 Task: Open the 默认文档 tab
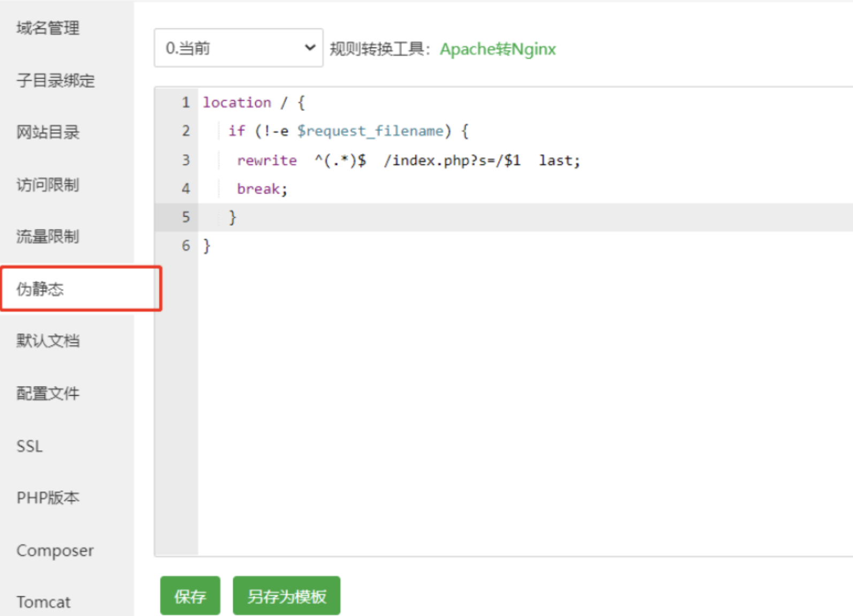click(48, 341)
